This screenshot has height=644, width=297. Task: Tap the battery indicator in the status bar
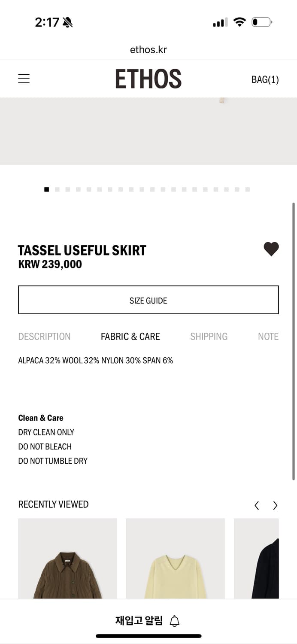260,22
